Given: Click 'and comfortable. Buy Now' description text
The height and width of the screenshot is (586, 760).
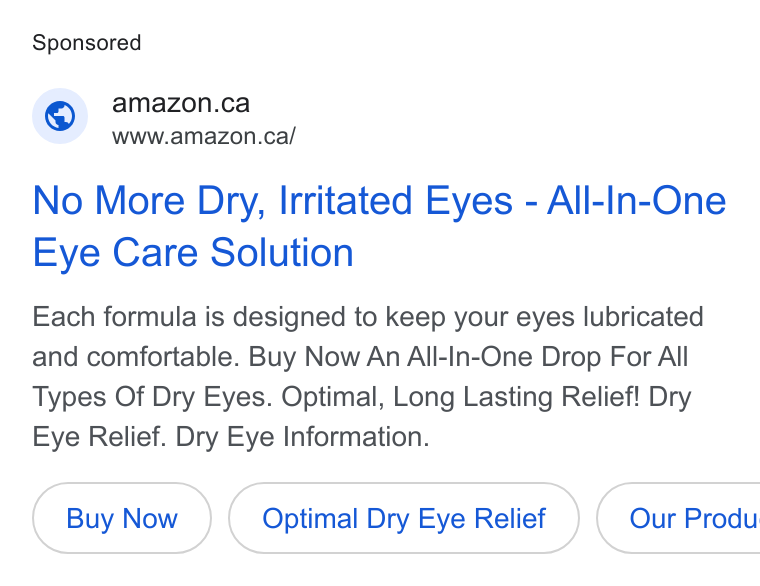Looking at the screenshot, I should (196, 357).
